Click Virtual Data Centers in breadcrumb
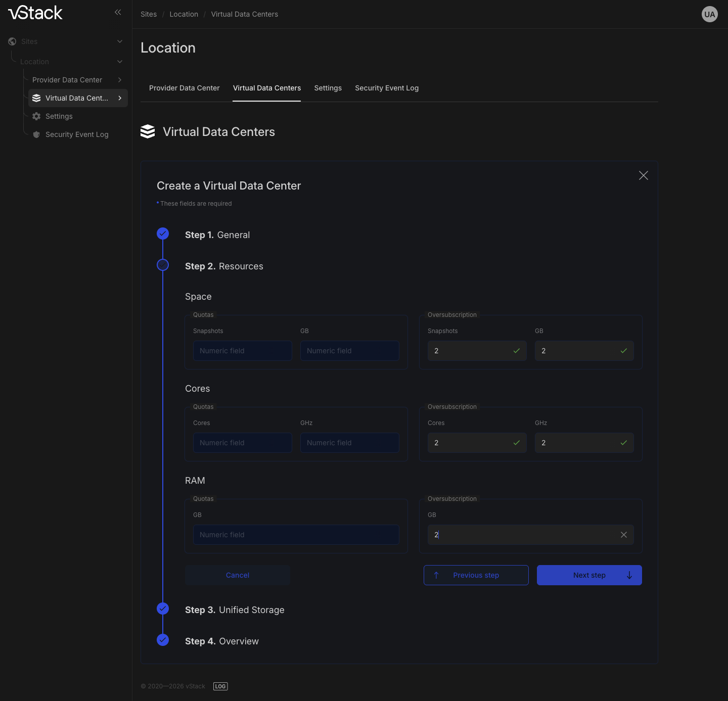The height and width of the screenshot is (701, 728). pos(245,14)
